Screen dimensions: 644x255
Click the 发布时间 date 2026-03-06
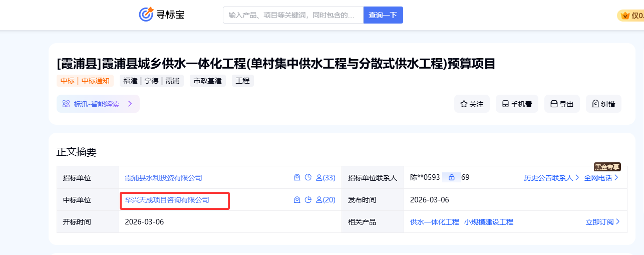pyautogui.click(x=430, y=200)
